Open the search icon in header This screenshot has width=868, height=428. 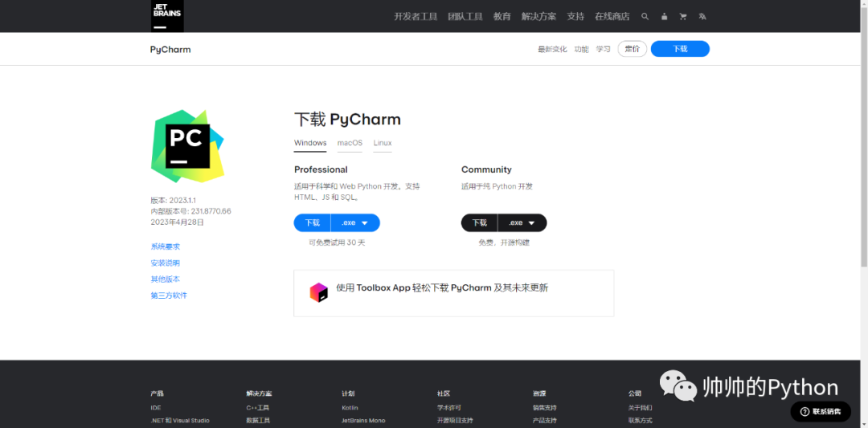click(x=645, y=17)
